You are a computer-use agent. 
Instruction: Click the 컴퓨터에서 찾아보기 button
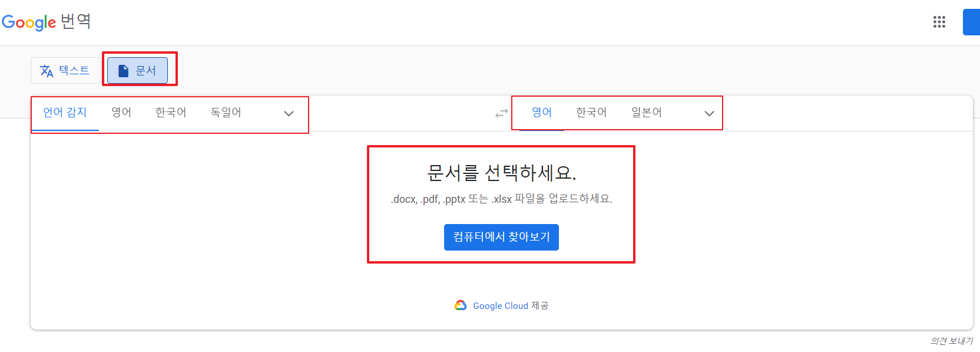point(501,237)
